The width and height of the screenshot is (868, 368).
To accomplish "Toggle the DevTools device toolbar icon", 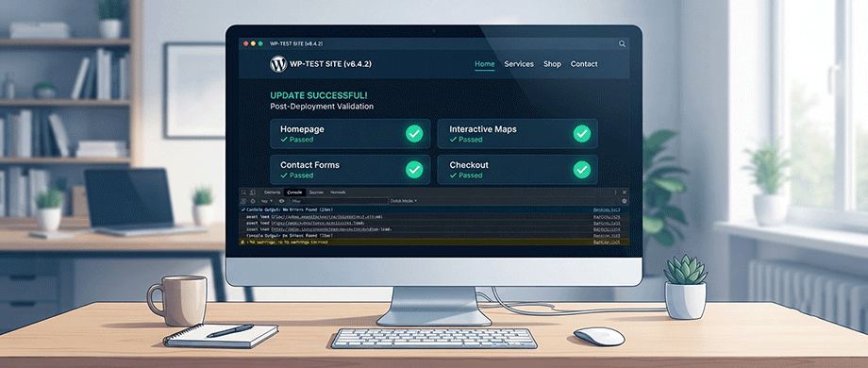I will click(253, 192).
